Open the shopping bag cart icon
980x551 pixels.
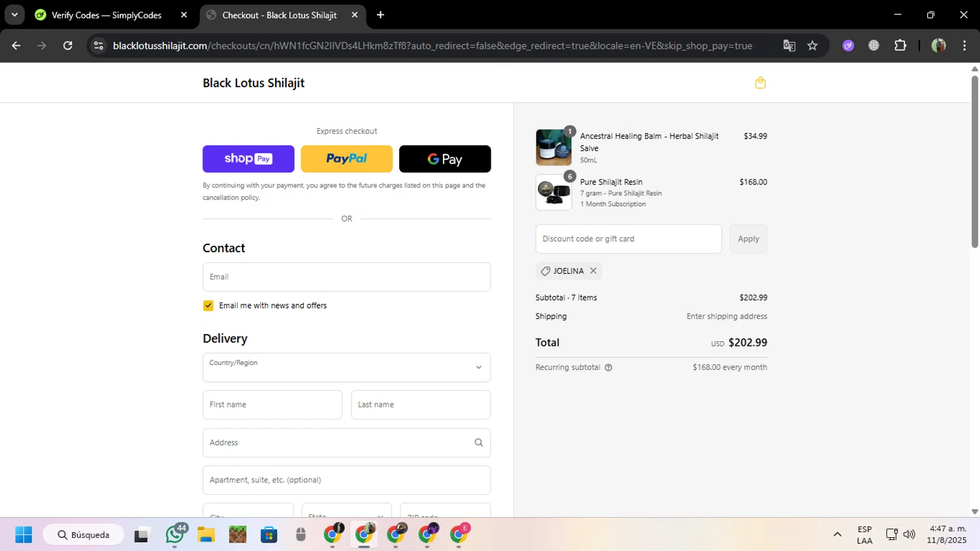pos(760,83)
